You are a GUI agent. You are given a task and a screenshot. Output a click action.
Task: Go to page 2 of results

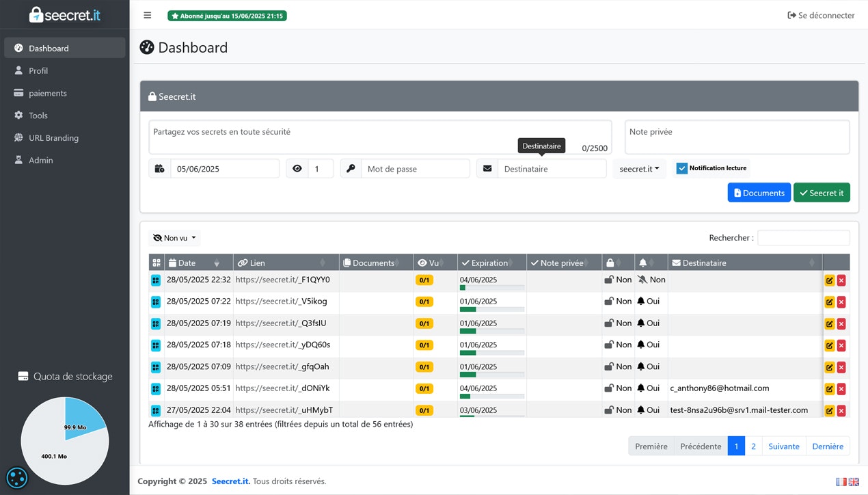[x=753, y=446]
